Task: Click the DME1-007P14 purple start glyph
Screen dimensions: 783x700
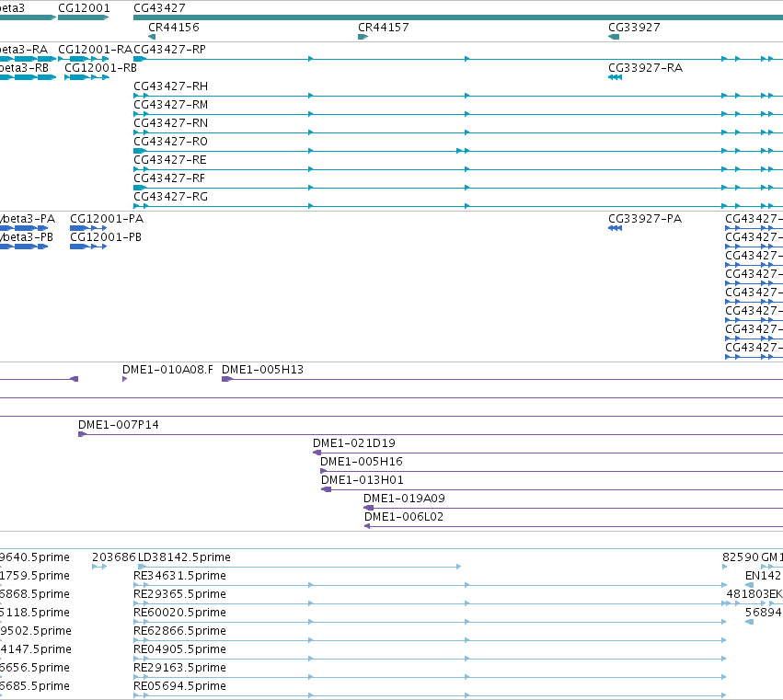Action: [83, 434]
